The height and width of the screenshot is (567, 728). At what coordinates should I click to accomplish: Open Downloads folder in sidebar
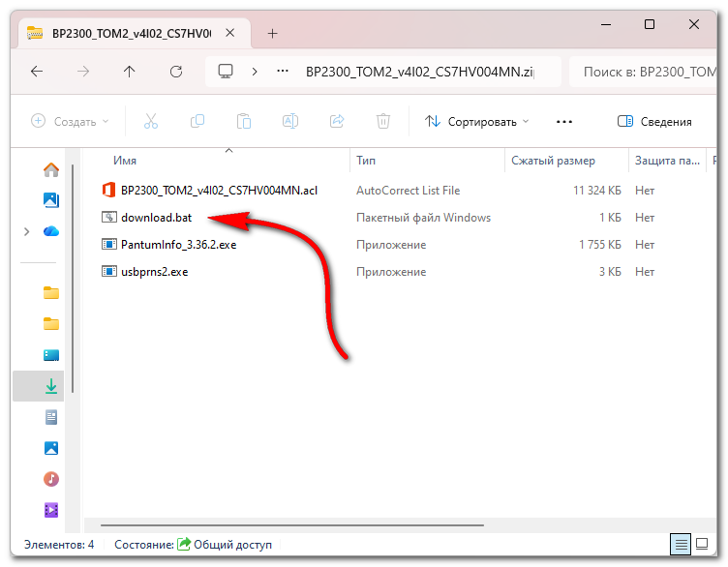tap(51, 385)
